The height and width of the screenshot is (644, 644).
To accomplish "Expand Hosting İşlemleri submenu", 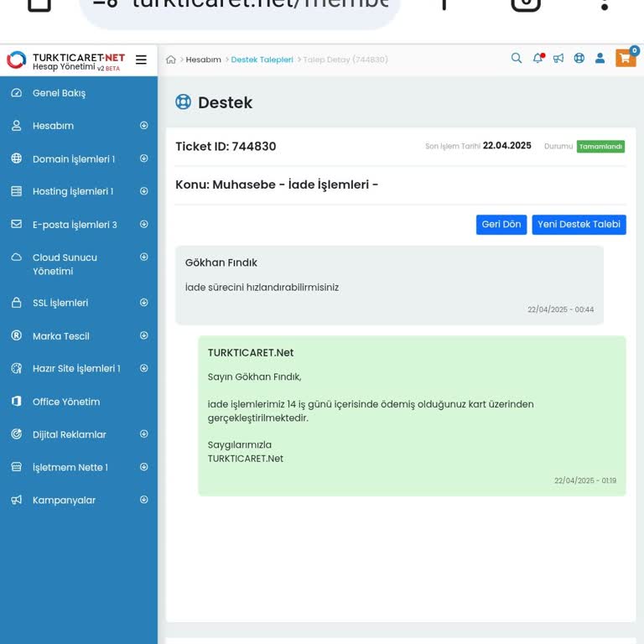I will pos(143,191).
